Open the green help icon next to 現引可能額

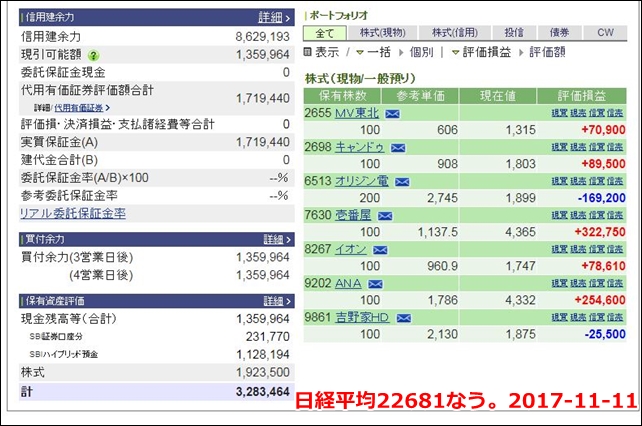[94, 55]
